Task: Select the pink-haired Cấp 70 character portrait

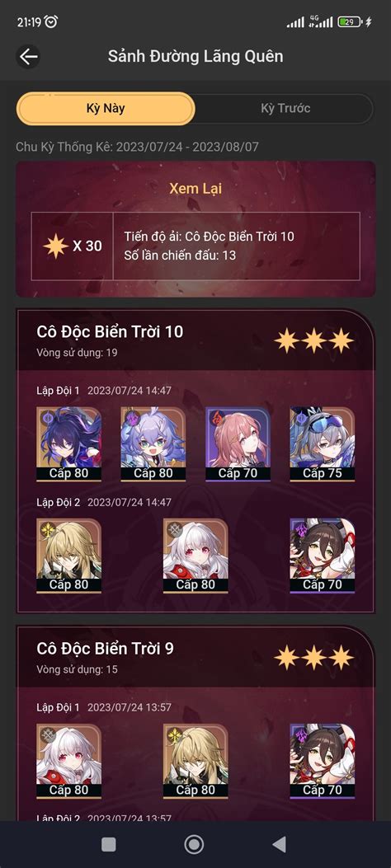Action: click(238, 444)
